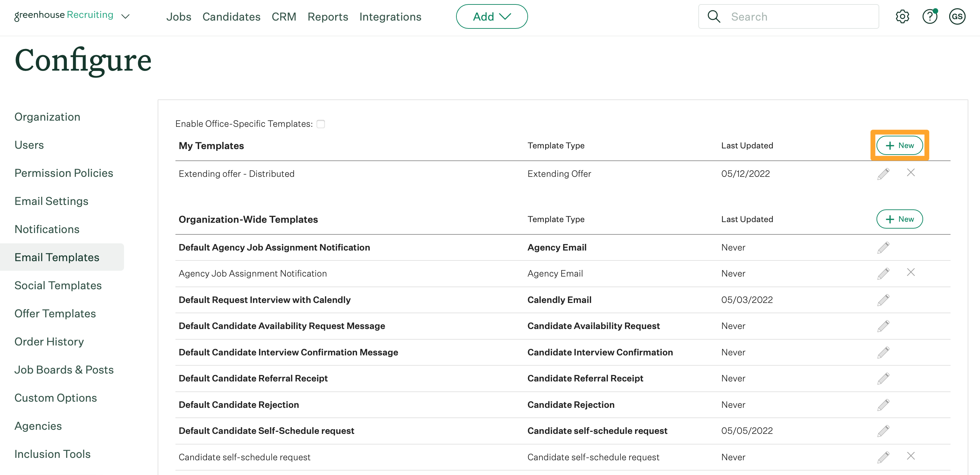Open the Reports menu item
This screenshot has height=475, width=980.
pos(328,17)
